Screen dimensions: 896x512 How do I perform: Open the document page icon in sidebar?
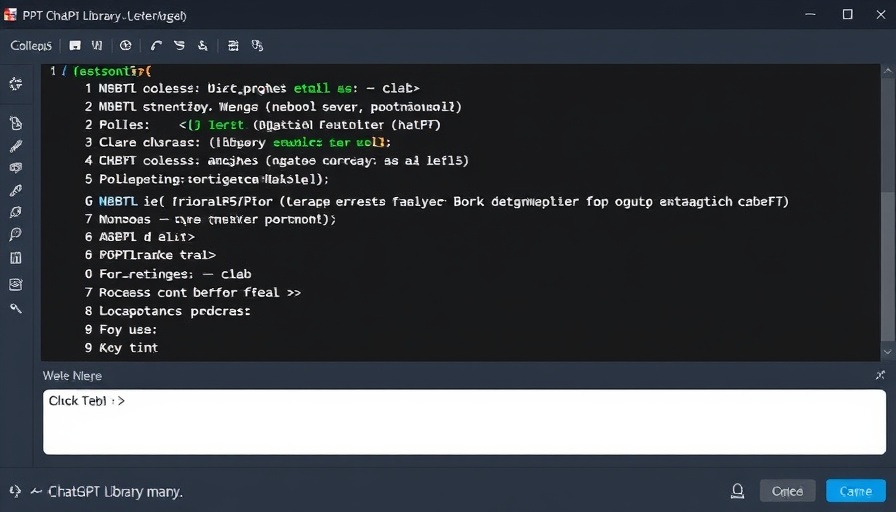click(16, 123)
